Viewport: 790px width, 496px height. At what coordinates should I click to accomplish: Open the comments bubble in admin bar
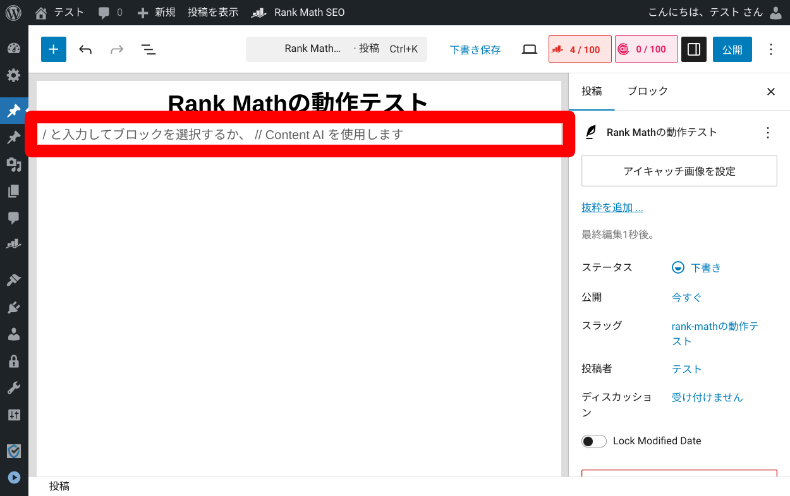coord(110,12)
